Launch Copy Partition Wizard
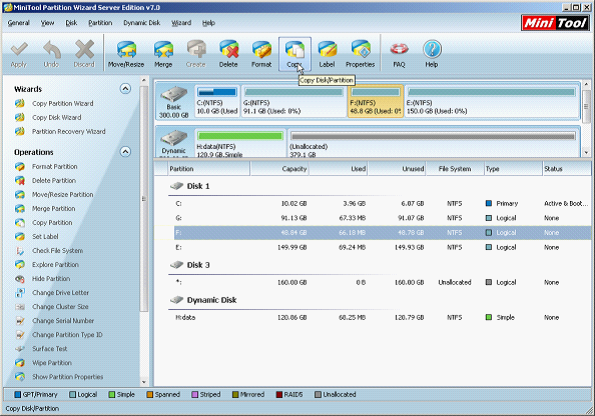Screen dimensions: 595x416 pos(63,103)
